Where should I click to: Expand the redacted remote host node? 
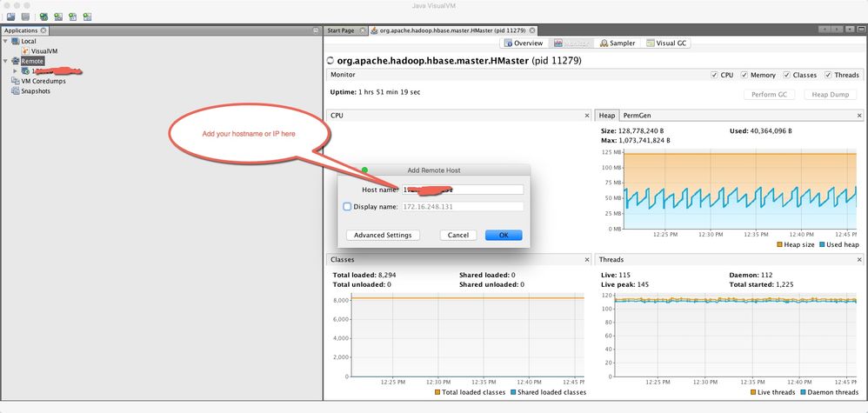[16, 71]
